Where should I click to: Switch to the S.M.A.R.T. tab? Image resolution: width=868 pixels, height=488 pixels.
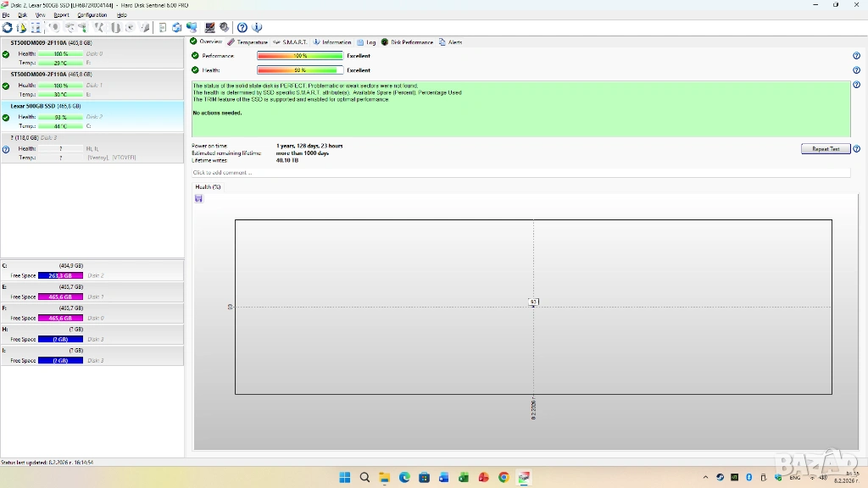coord(290,42)
